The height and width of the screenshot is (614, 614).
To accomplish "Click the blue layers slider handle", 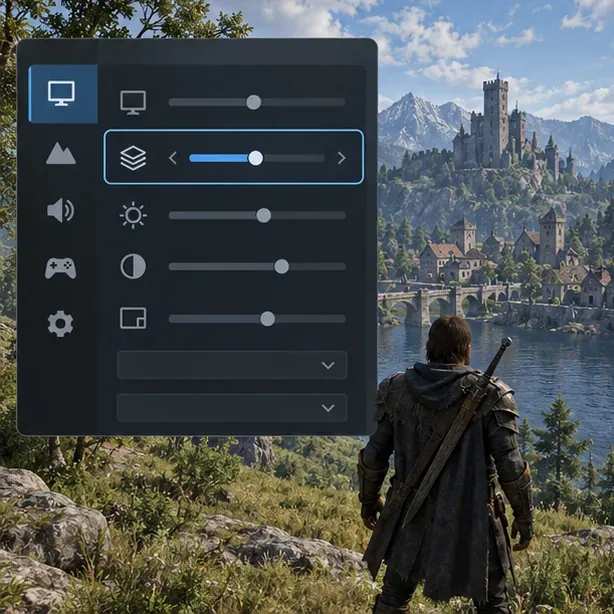I will coord(256,158).
